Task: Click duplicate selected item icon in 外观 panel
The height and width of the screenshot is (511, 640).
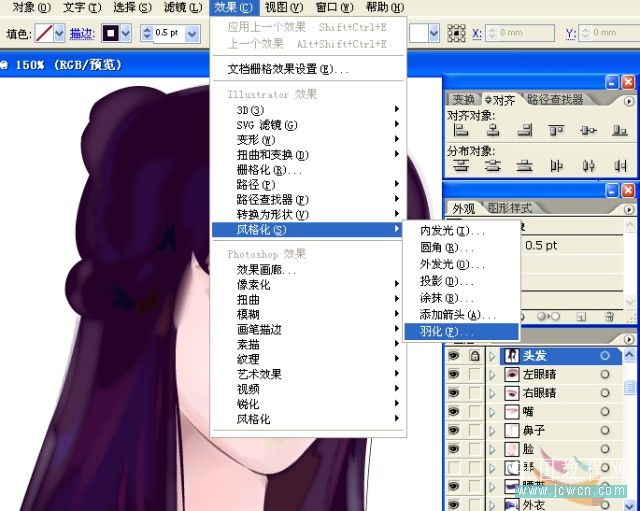Action: 581,317
